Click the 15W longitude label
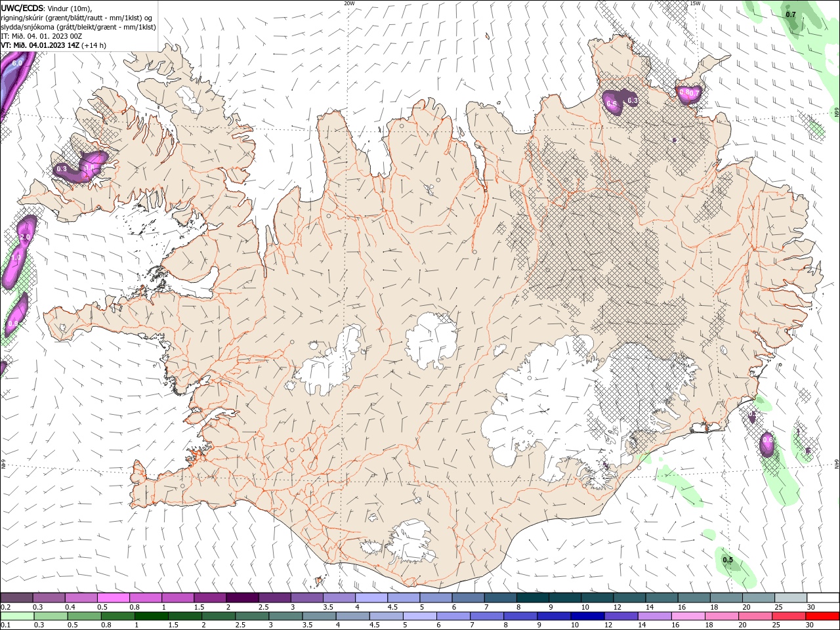840x630 pixels. [695, 3]
